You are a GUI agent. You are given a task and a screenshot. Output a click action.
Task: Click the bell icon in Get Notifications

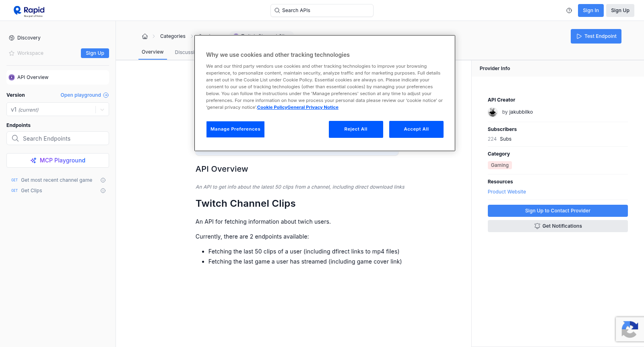[x=537, y=226]
